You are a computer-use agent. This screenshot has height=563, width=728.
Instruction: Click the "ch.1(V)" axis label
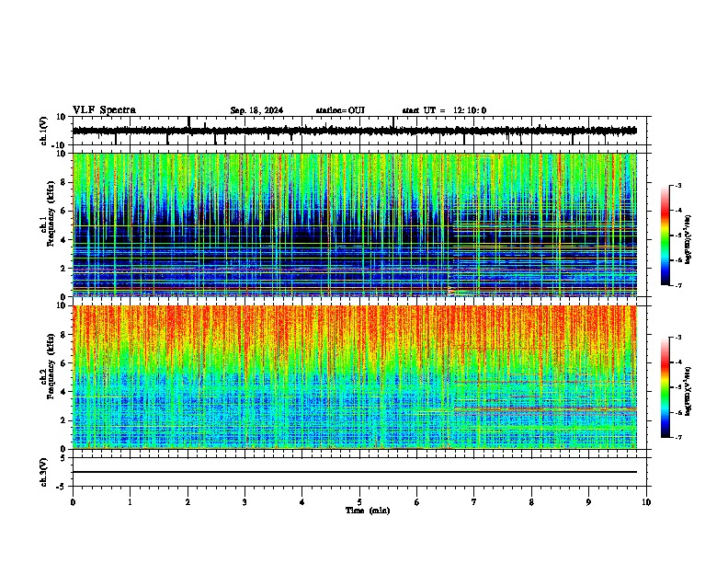(x=44, y=131)
